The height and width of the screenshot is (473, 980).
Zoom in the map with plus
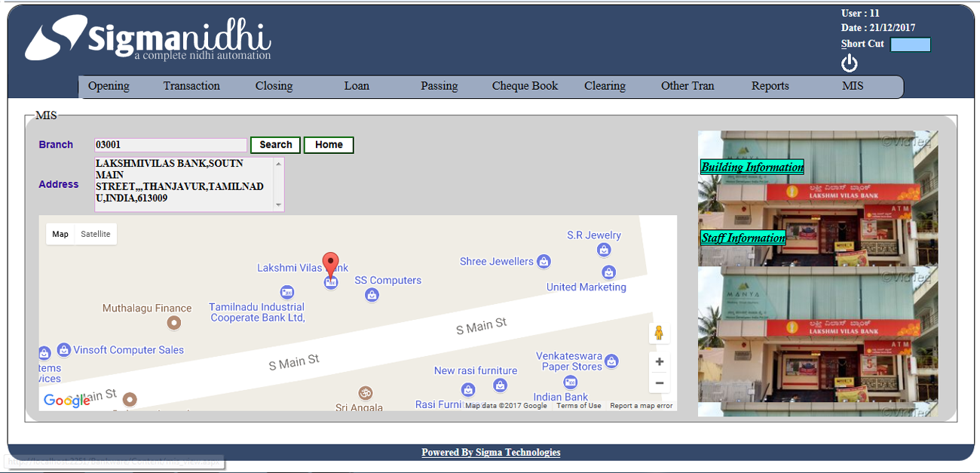click(x=659, y=362)
